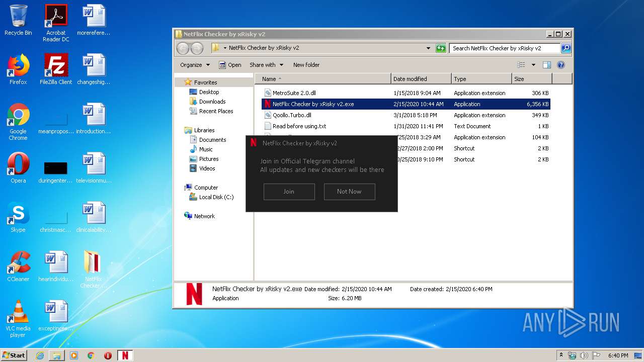Click New folder in toolbar

306,65
